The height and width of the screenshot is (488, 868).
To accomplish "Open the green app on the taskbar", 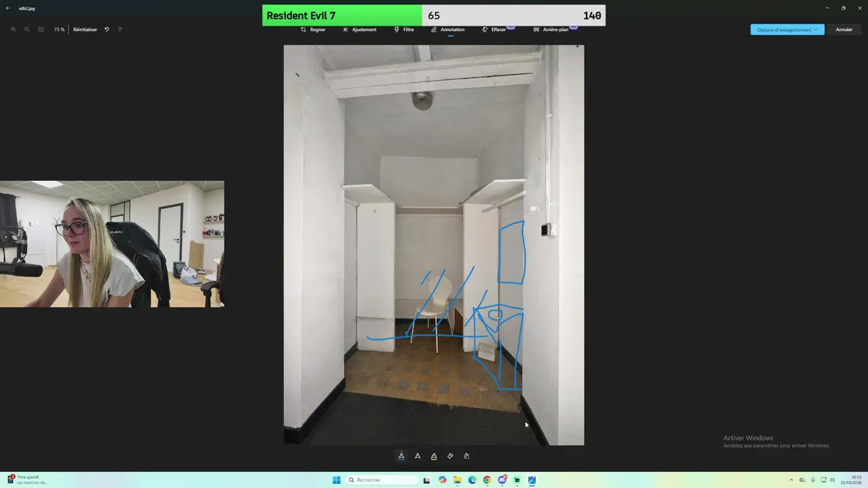I will click(x=517, y=480).
